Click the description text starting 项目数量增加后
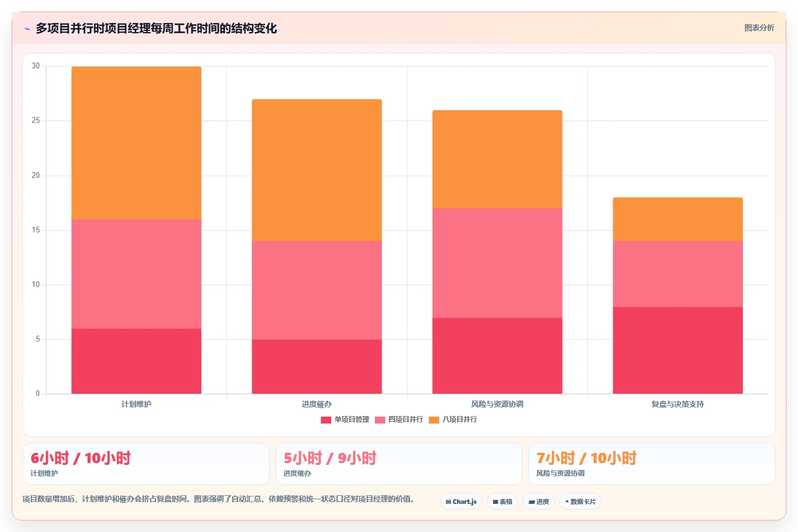 [218, 499]
